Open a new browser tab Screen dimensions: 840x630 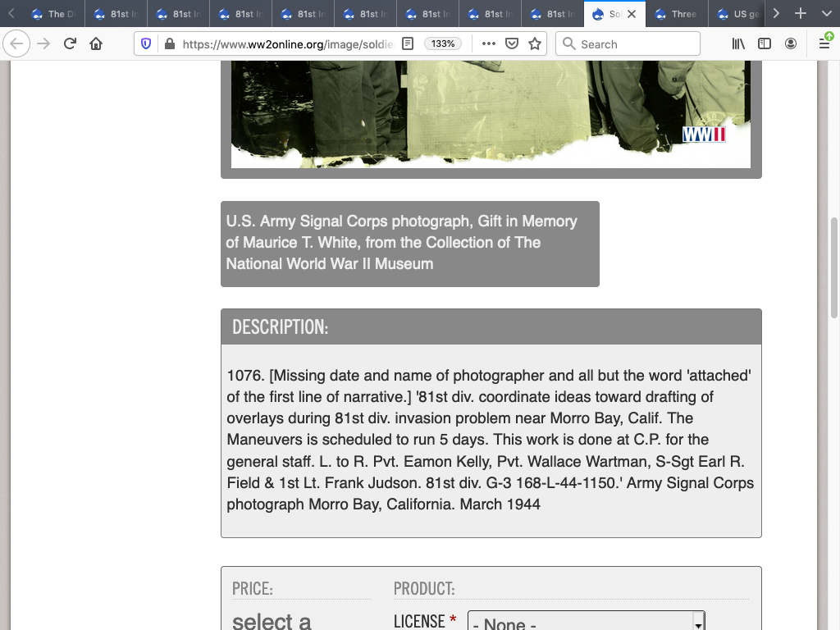tap(801, 14)
